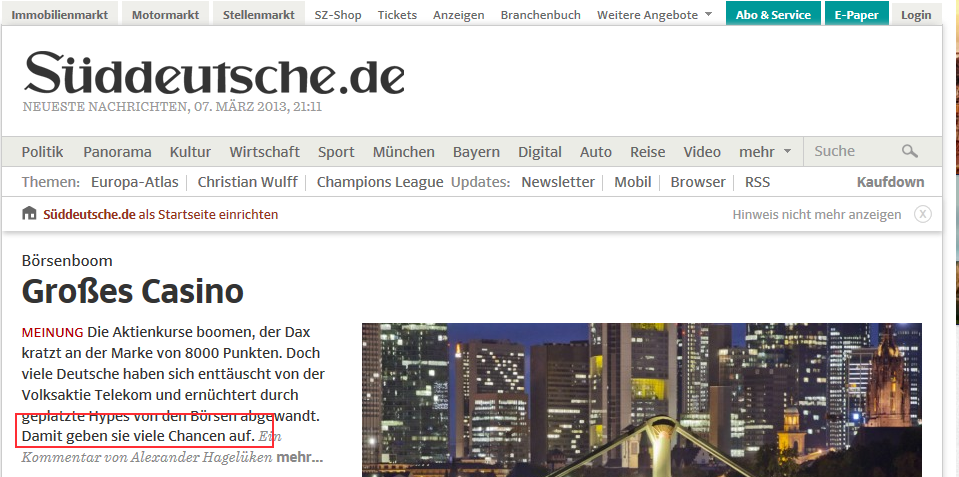Open the Motormarkt tab

pos(165,15)
